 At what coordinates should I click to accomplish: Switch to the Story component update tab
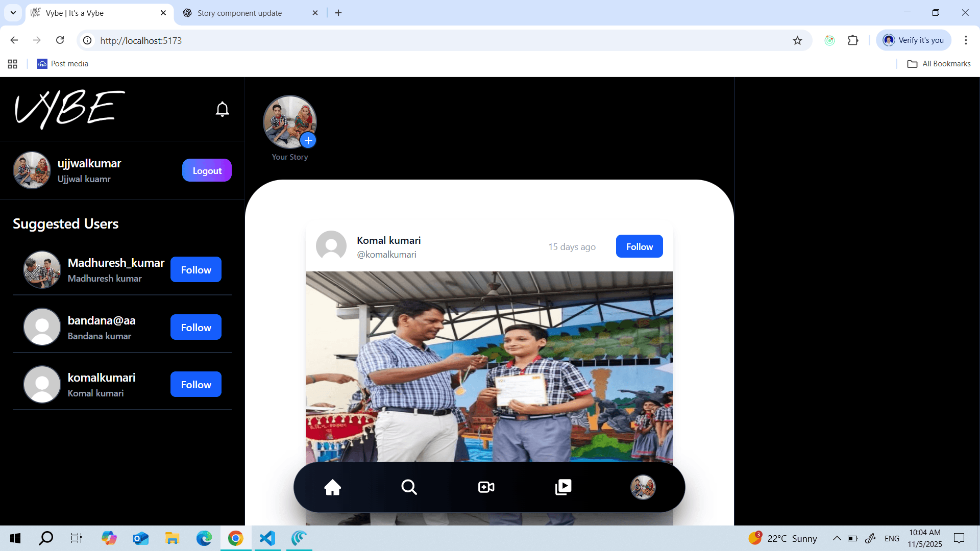(240, 13)
